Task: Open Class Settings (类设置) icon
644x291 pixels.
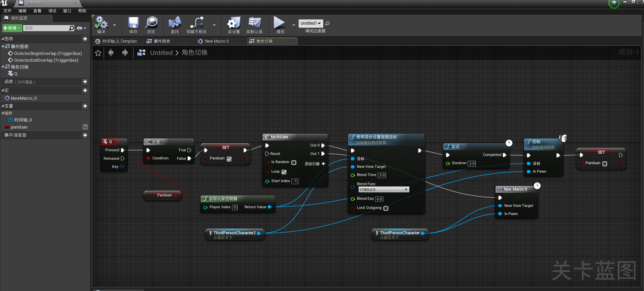Action: click(x=234, y=23)
